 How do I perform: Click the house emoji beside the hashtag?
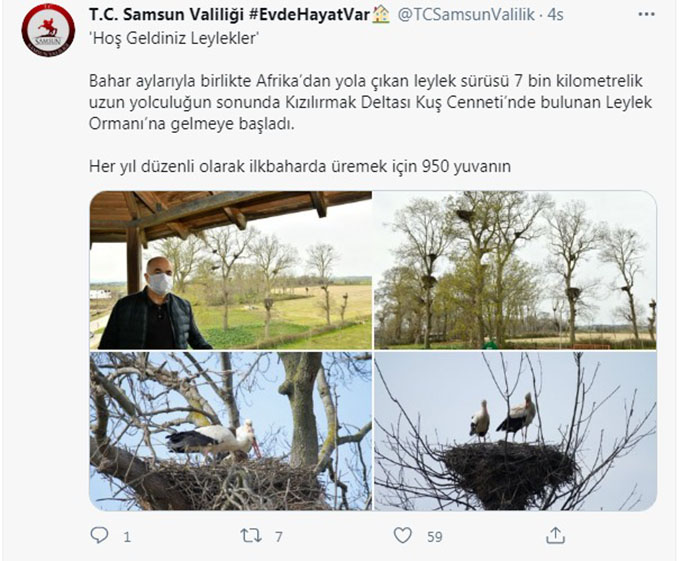pyautogui.click(x=381, y=15)
